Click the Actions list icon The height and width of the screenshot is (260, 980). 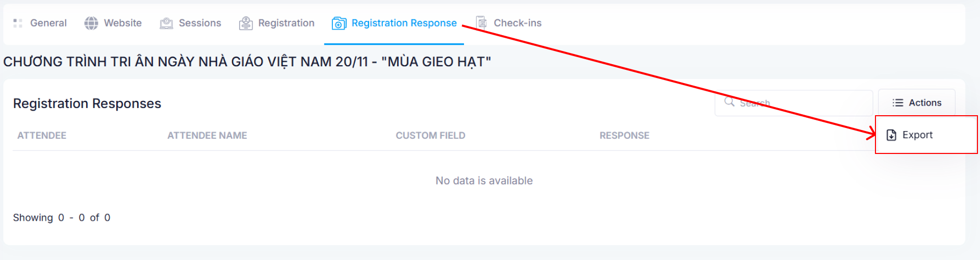coord(898,103)
